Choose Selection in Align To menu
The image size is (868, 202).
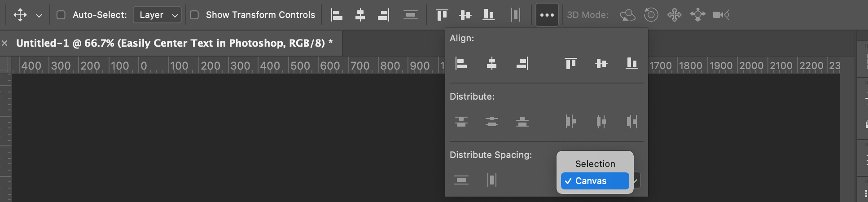pos(595,164)
